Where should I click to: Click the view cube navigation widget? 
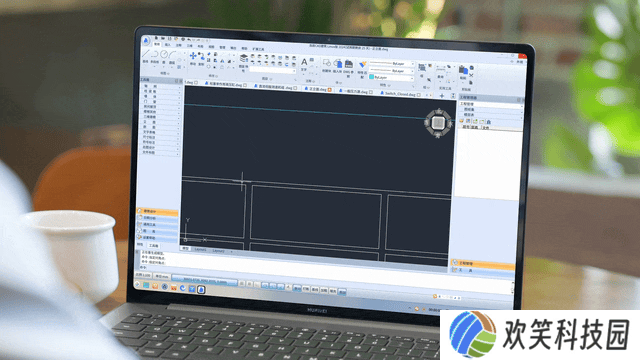click(438, 122)
